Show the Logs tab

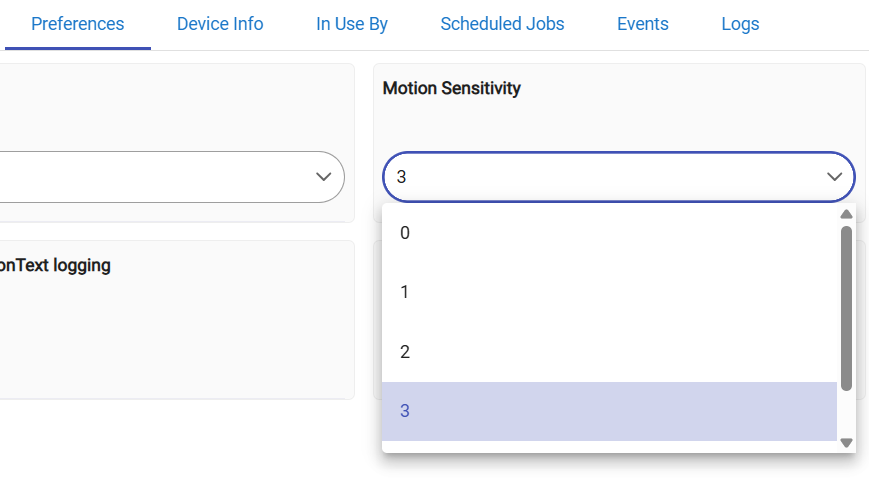point(740,24)
